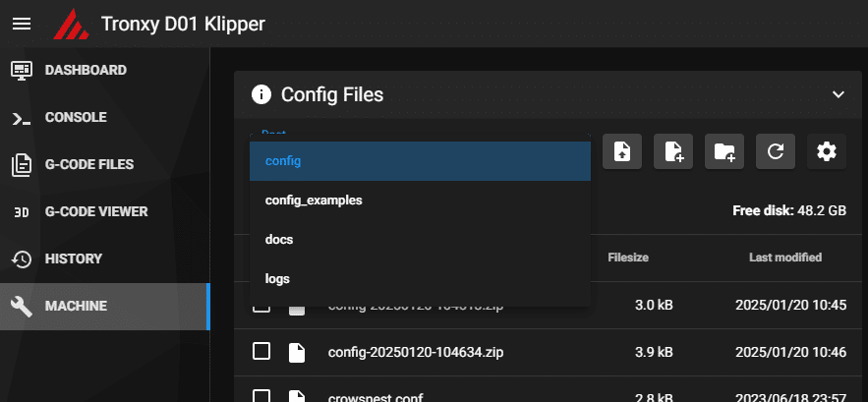This screenshot has width=868, height=402.
Task: Choose config in root dropdown
Action: point(420,161)
